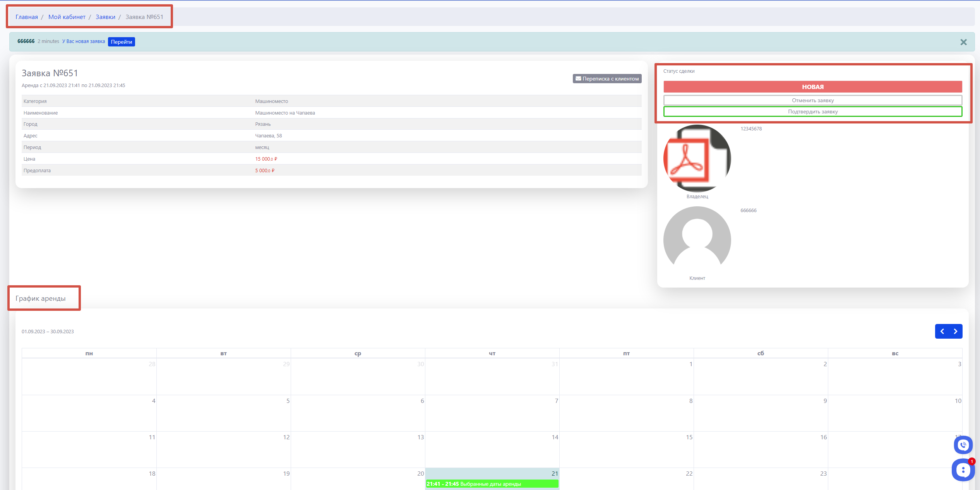Go to previous month in calendar
This screenshot has width=980, height=490.
tap(942, 331)
